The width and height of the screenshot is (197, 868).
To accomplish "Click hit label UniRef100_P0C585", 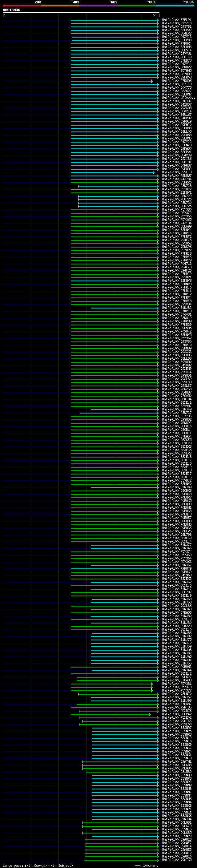I will click(177, 328).
